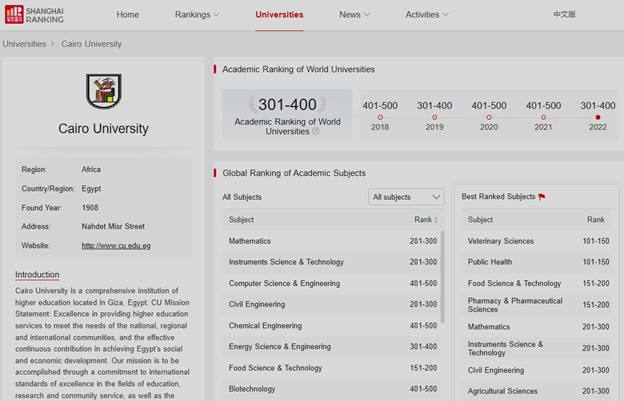This screenshot has width=624, height=401.
Task: Click the All Subjects list scrollbar
Action: (x=443, y=276)
